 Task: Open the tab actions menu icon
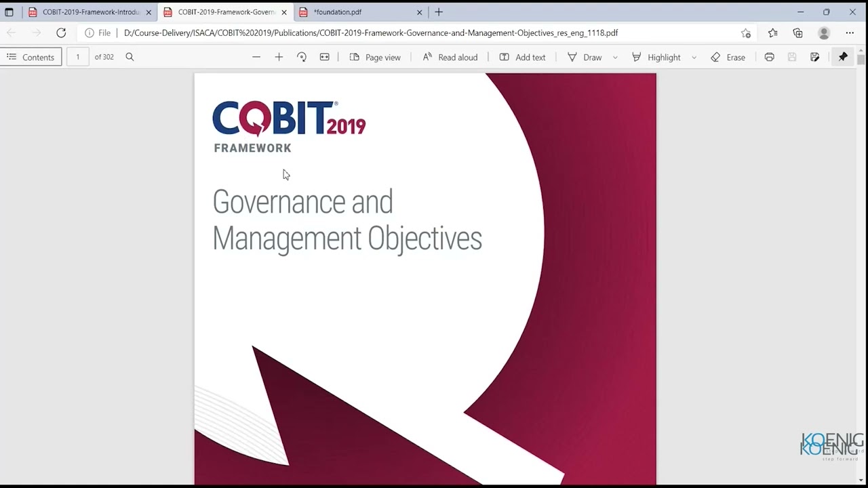9,12
